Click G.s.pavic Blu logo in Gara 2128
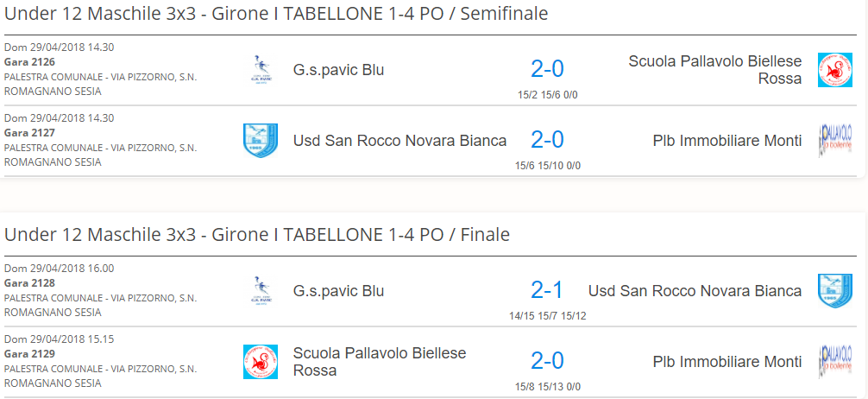The width and height of the screenshot is (868, 399). point(261,291)
